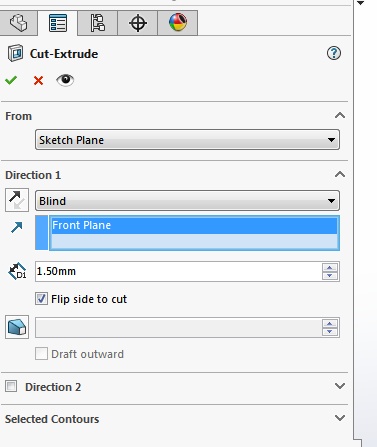
Task: Click the D1 depth dimension icon
Action: click(x=17, y=271)
